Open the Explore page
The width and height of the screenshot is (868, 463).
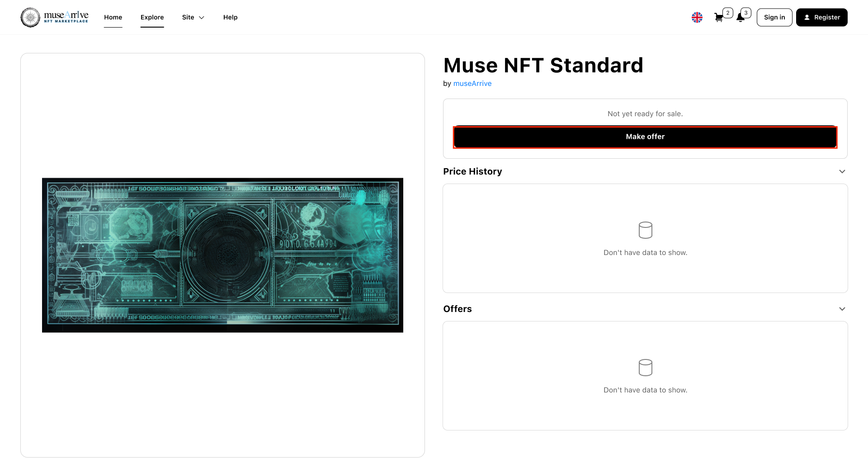[152, 17]
